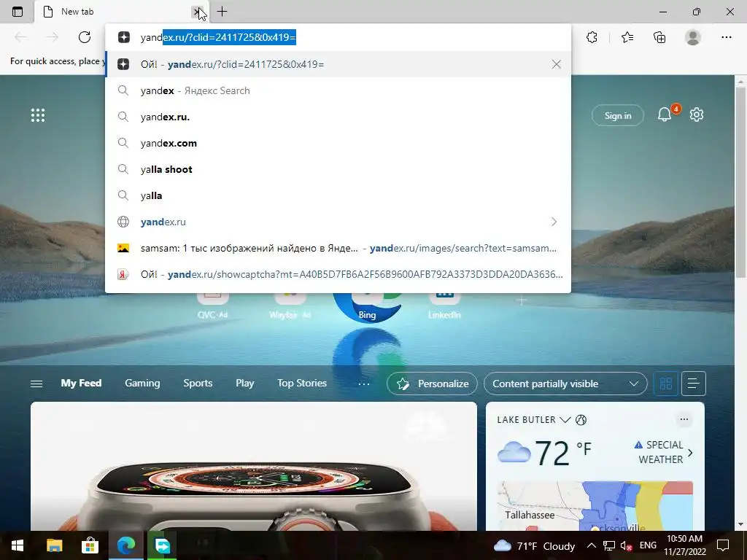Open the Windows Start menu

[x=18, y=545]
